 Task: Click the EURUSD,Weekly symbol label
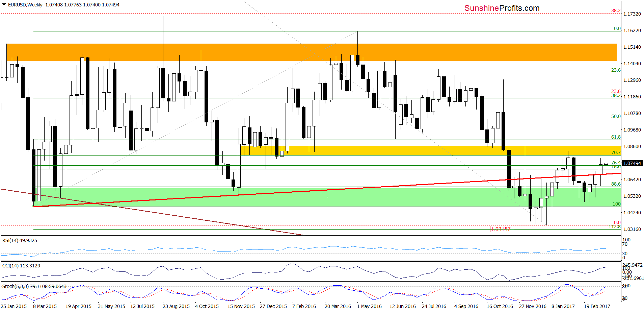tap(25, 5)
